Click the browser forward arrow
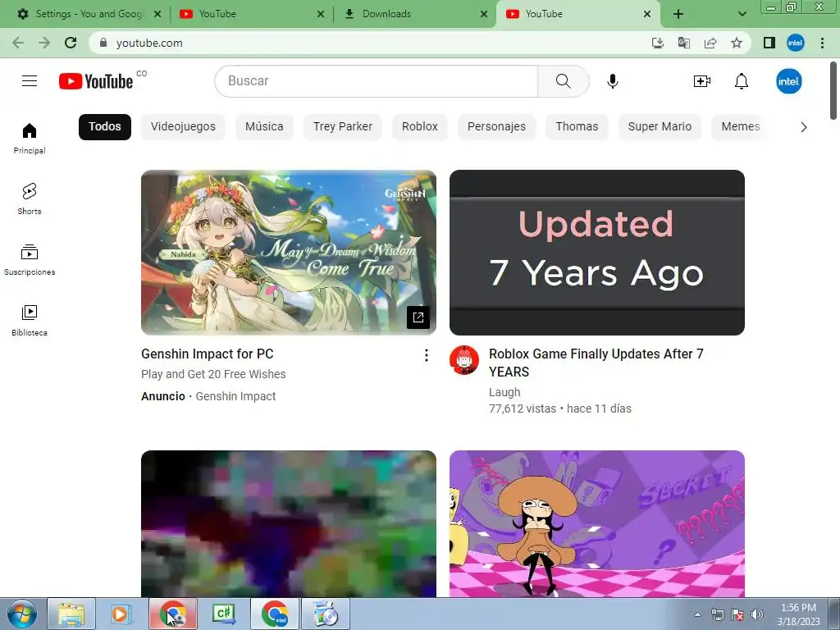The height and width of the screenshot is (630, 840). pos(44,43)
